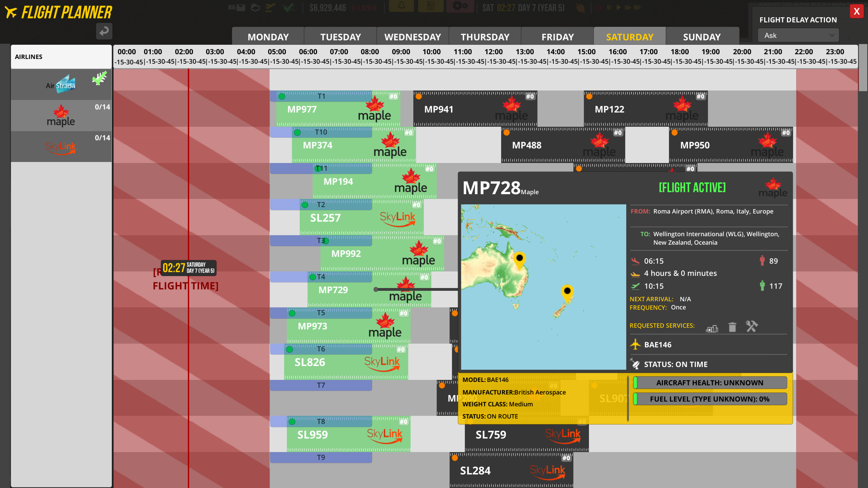Screen dimensions: 868x488
Task: Switch to the Monday tab
Action: coord(268,36)
